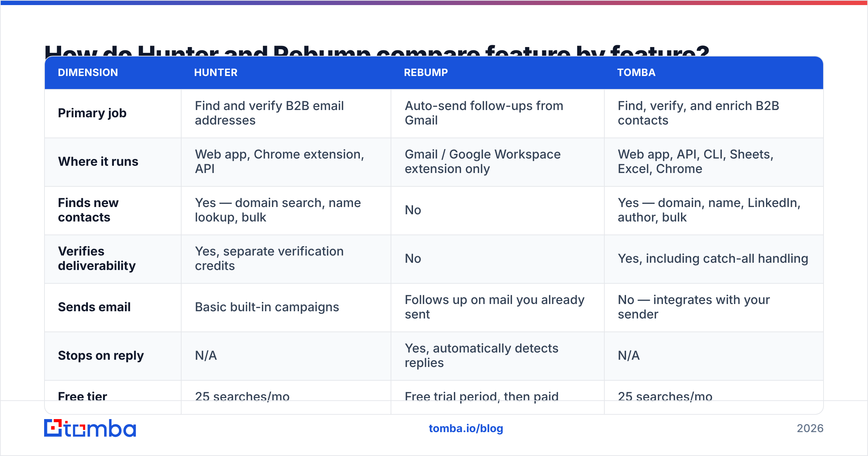Screen dimensions: 868x456
Task: Click the 'Where it runs' row label
Action: [x=98, y=161]
